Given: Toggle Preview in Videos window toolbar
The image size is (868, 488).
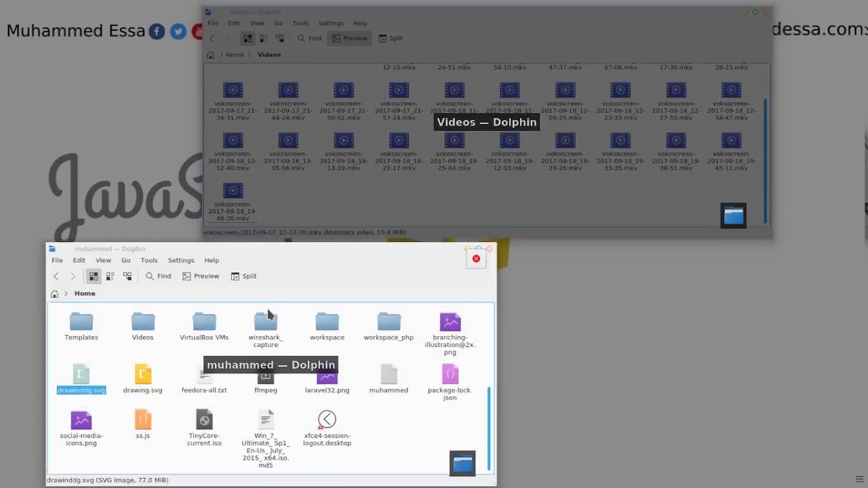Looking at the screenshot, I should pyautogui.click(x=349, y=38).
